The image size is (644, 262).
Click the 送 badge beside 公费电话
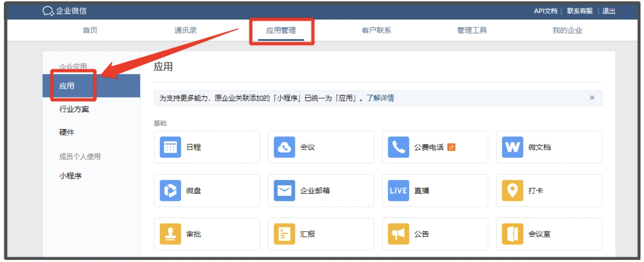click(x=451, y=147)
